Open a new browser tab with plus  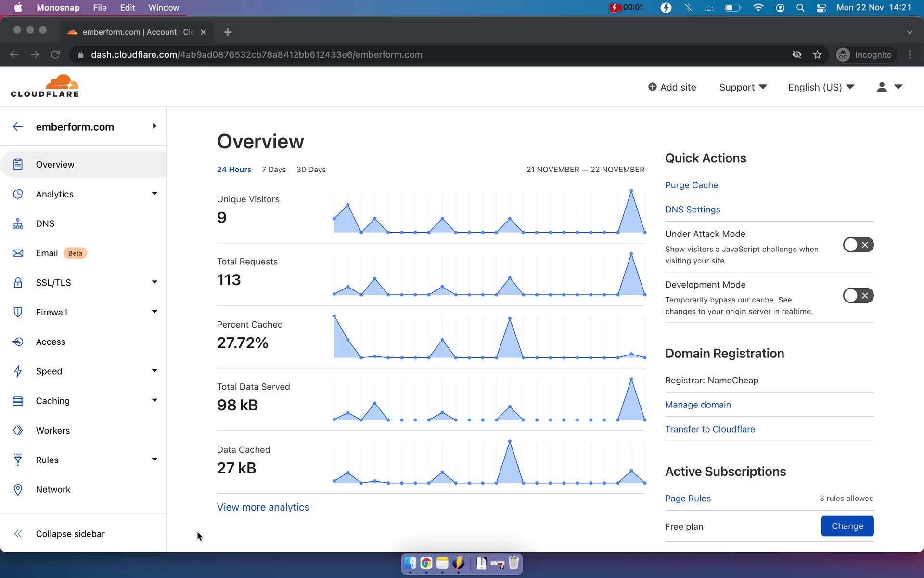coord(228,32)
